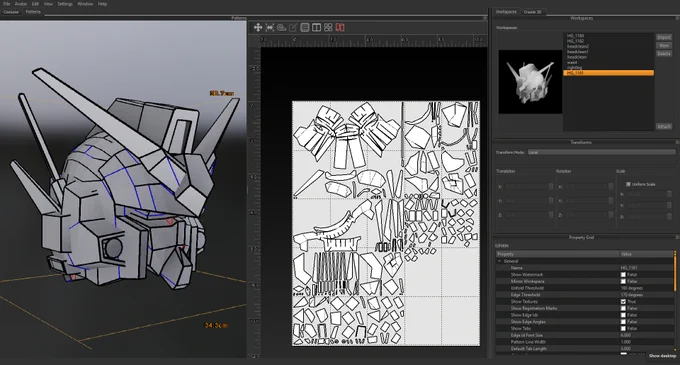
Task: Enable the Show Watermark checkbox
Action: tap(623, 274)
